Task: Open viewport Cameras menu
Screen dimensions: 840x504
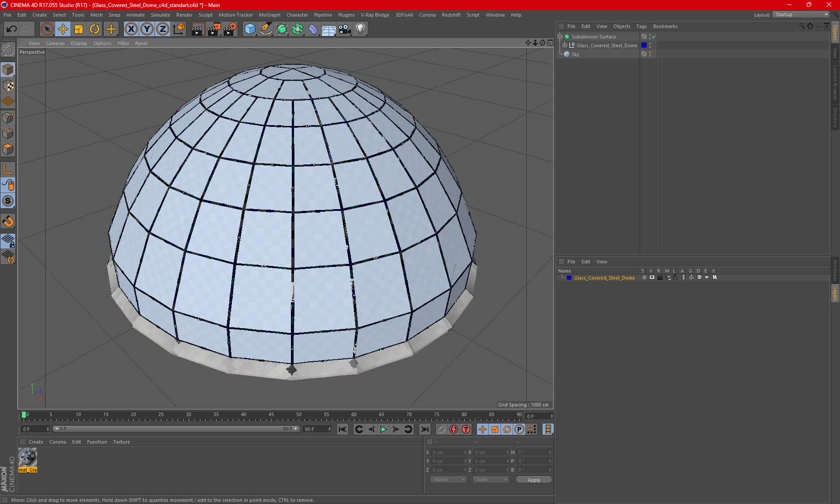Action: (55, 43)
